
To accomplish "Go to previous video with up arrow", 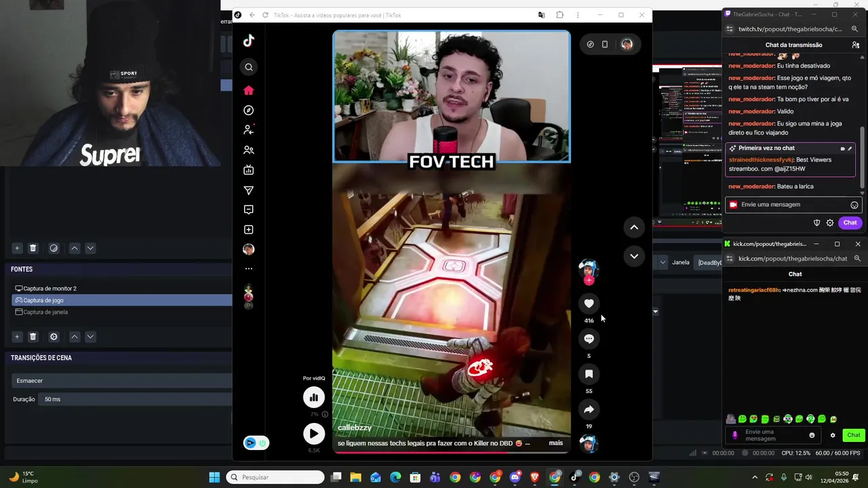I will click(634, 227).
